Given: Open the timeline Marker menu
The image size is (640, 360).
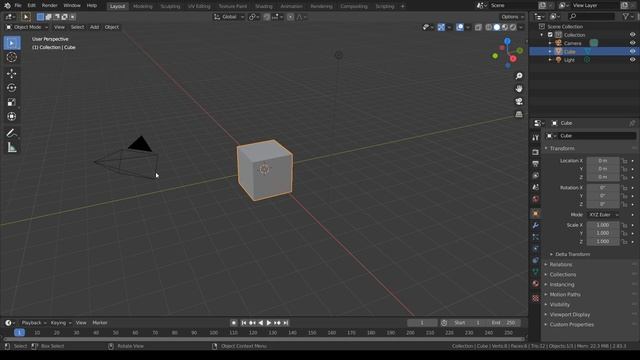Looking at the screenshot, I should pyautogui.click(x=100, y=323).
